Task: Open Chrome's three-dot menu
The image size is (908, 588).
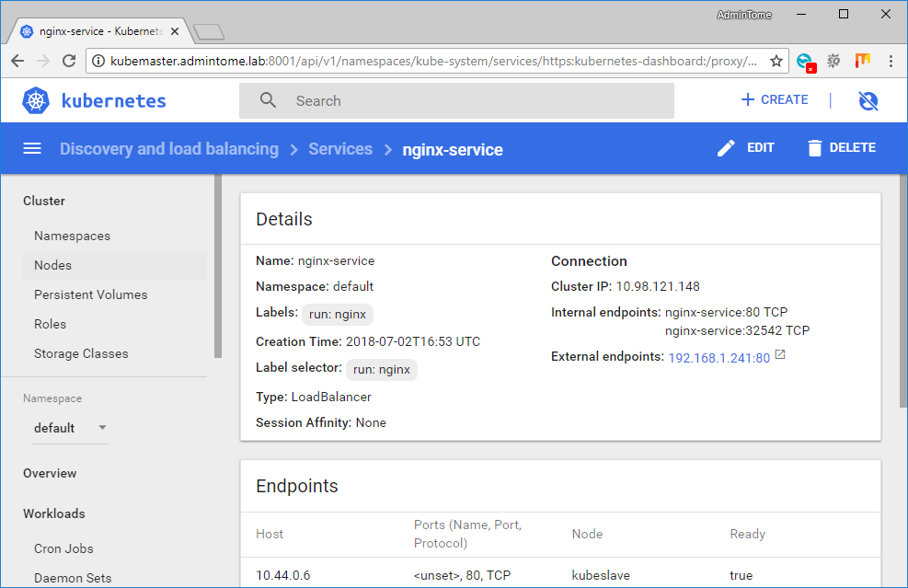Action: [x=891, y=61]
